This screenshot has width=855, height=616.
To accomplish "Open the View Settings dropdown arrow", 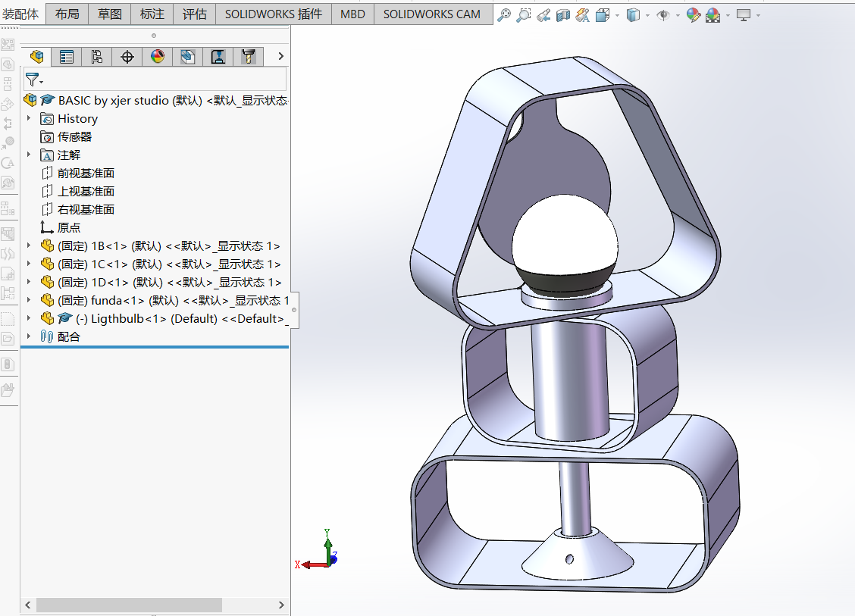I will (x=759, y=16).
